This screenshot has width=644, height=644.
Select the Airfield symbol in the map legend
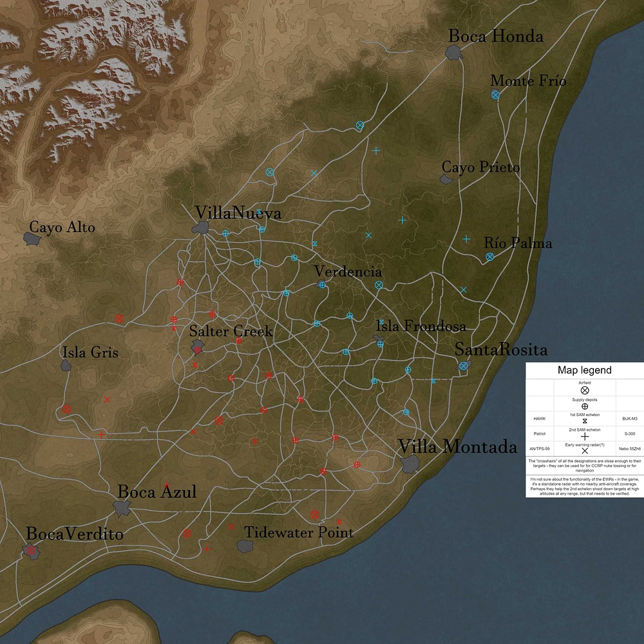coord(584,390)
